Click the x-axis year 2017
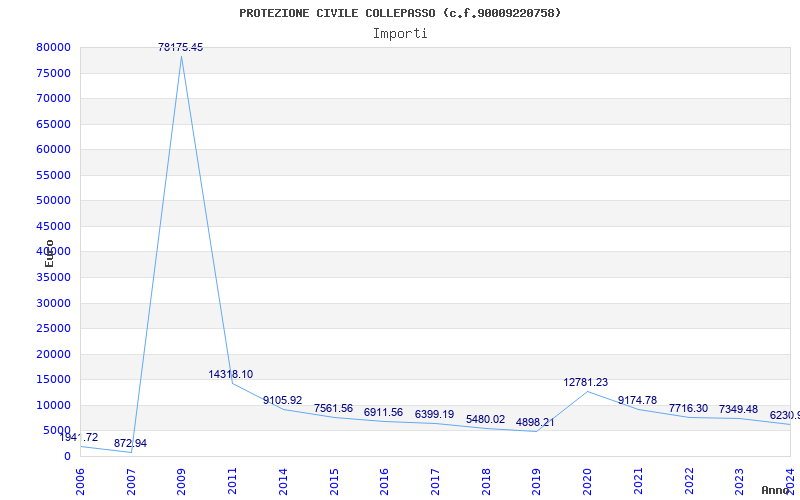 click(x=435, y=482)
